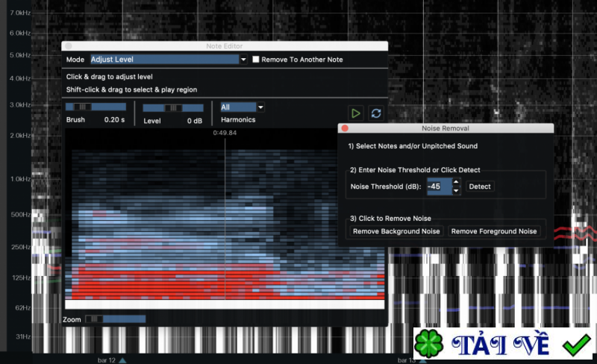Increase the Noise Threshold with up arrow
597x364 pixels.
pyautogui.click(x=456, y=182)
